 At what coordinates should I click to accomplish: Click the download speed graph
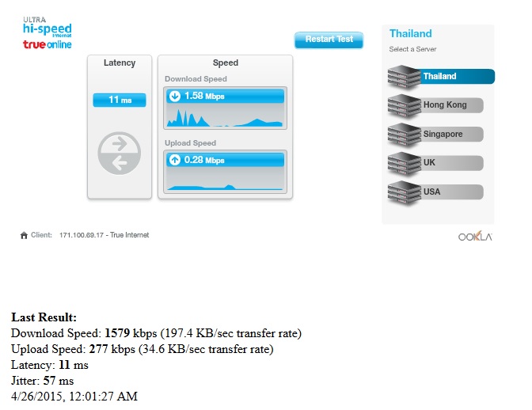(225, 116)
